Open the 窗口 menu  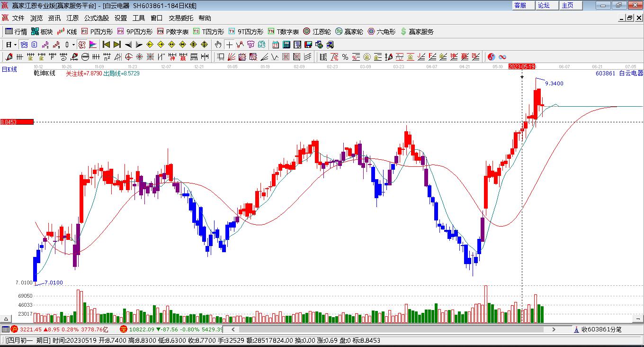pos(157,18)
